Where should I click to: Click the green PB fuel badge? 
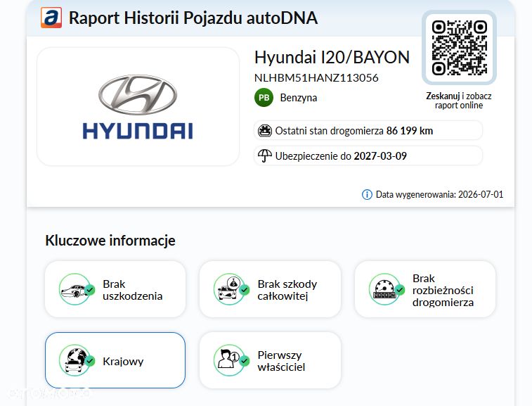point(264,98)
